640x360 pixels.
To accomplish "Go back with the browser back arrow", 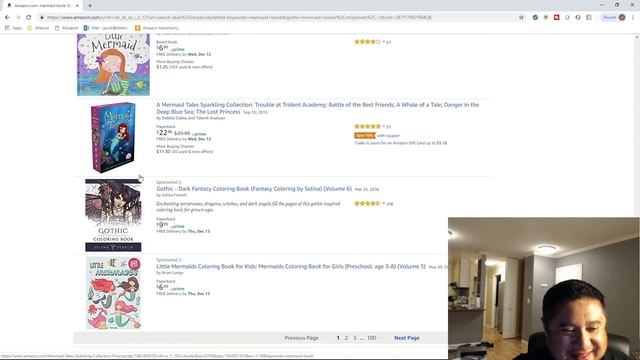I will tap(7, 18).
